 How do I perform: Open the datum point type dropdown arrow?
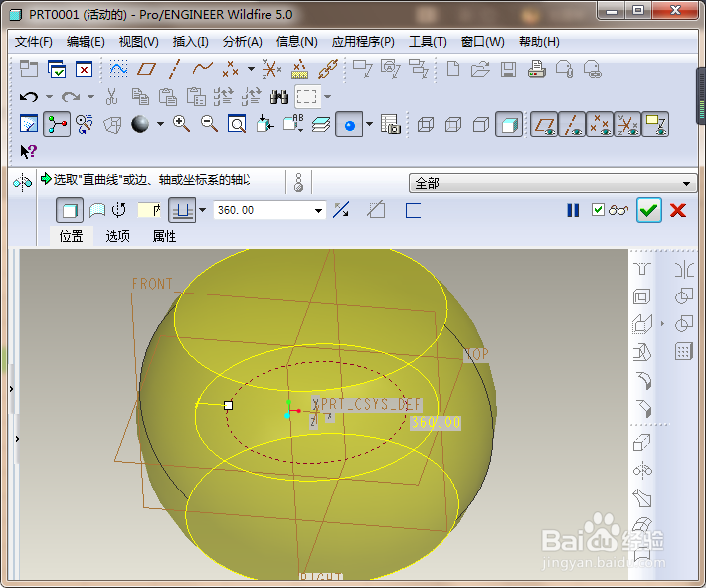251,69
